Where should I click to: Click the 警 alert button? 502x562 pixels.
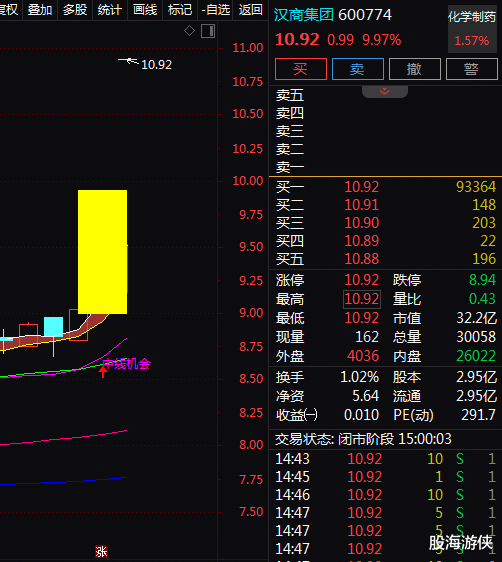click(x=472, y=69)
